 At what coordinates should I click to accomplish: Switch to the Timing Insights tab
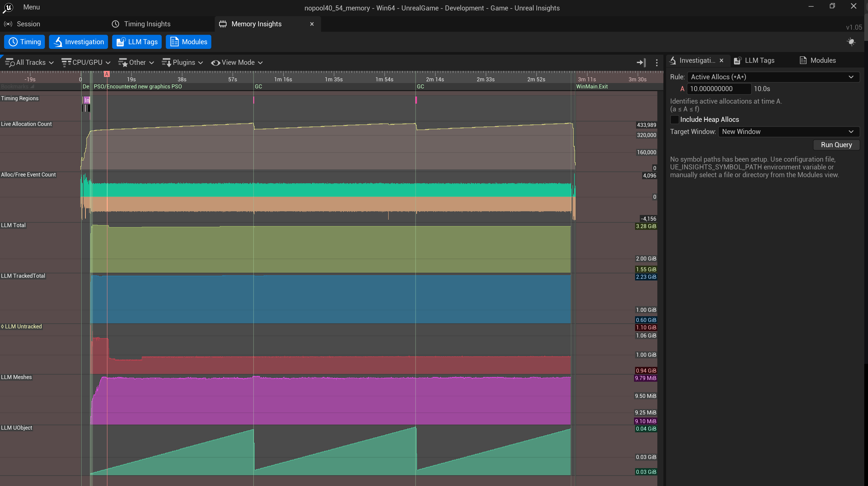(147, 24)
